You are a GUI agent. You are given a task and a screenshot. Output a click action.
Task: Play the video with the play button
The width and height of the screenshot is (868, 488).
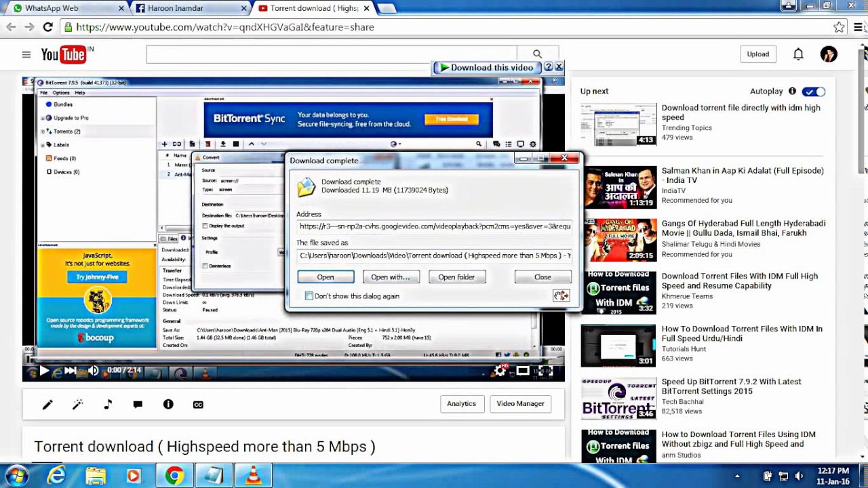[43, 371]
